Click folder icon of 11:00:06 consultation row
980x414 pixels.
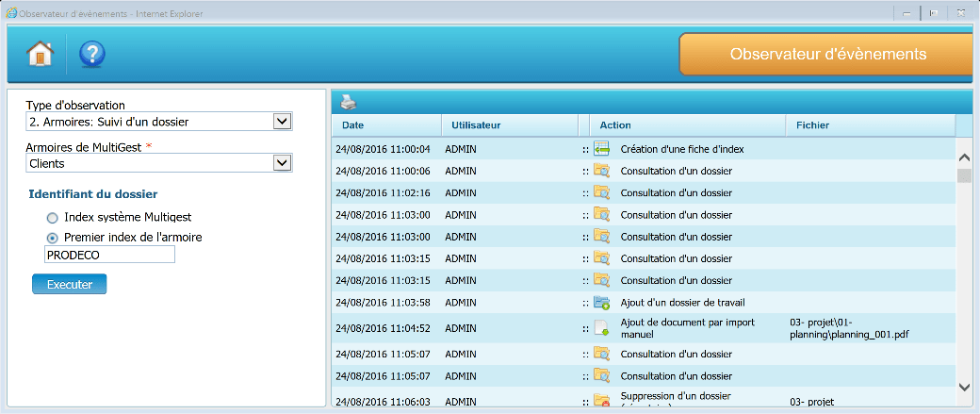pos(601,171)
